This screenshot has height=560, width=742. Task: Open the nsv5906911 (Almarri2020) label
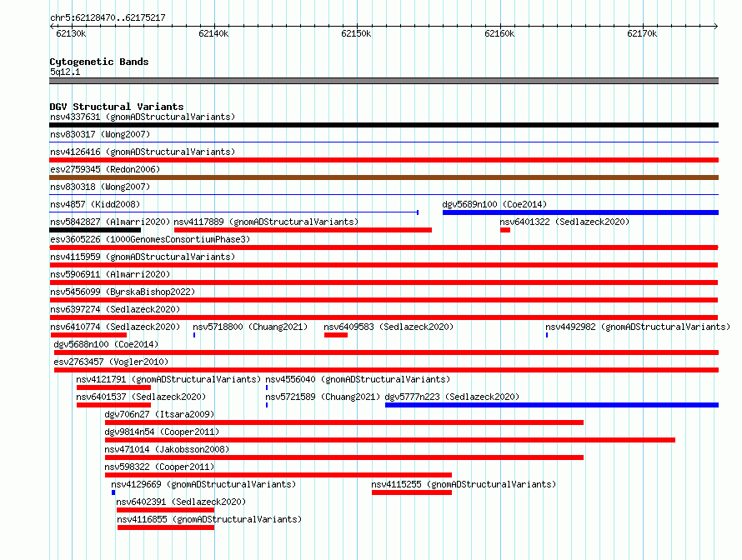click(x=110, y=274)
